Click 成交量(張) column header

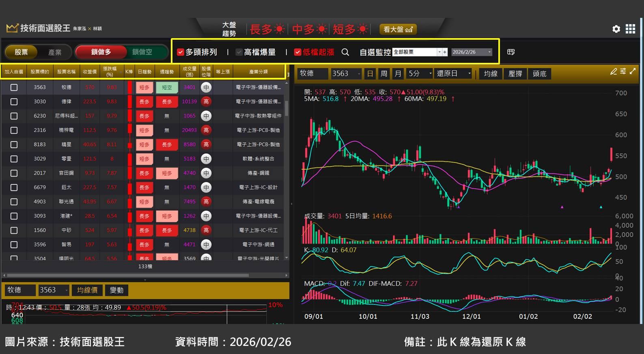pos(190,71)
